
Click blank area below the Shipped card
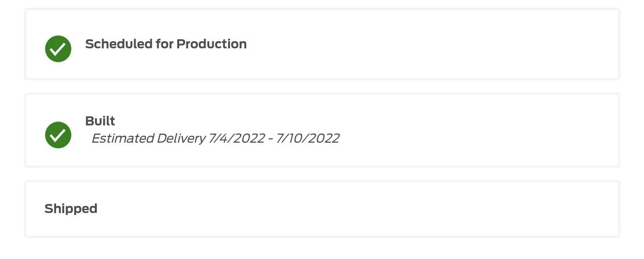(x=322, y=249)
